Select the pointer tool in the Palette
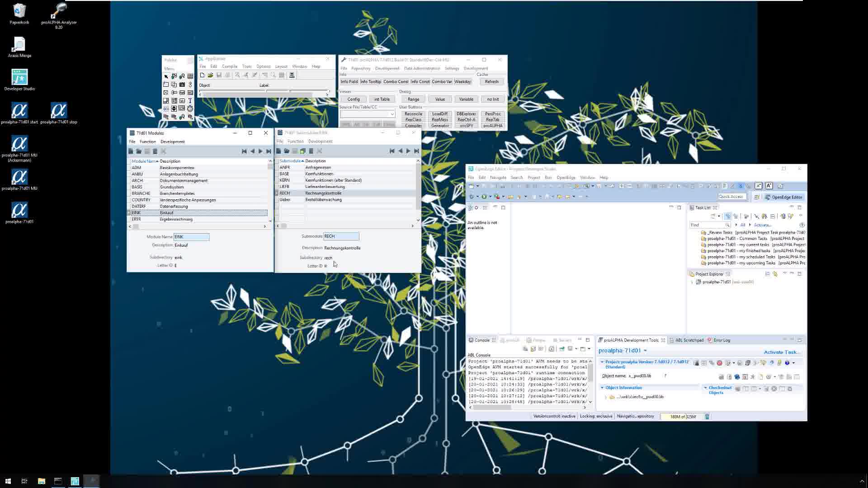868x488 pixels. pyautogui.click(x=166, y=76)
